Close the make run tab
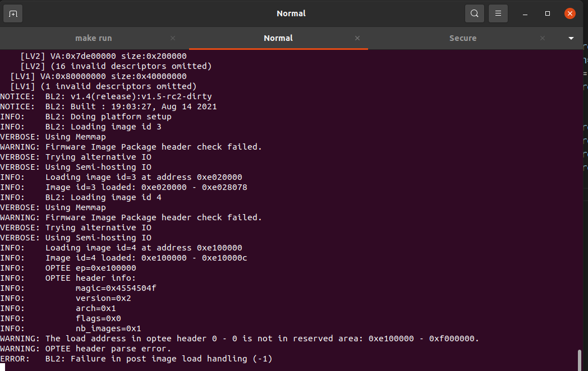This screenshot has width=588, height=371. tap(172, 38)
